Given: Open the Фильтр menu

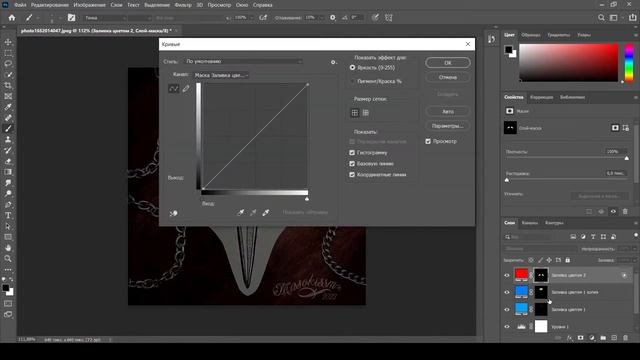Looking at the screenshot, I should (x=183, y=5).
